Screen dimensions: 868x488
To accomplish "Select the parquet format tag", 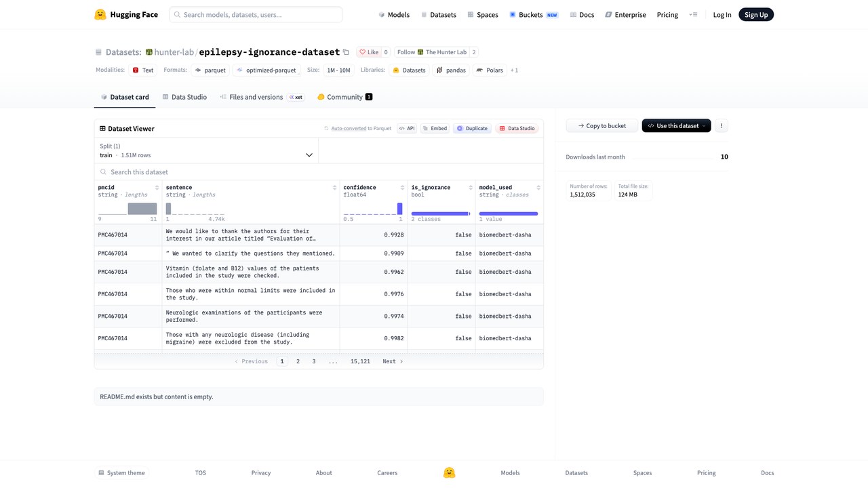I will 210,70.
